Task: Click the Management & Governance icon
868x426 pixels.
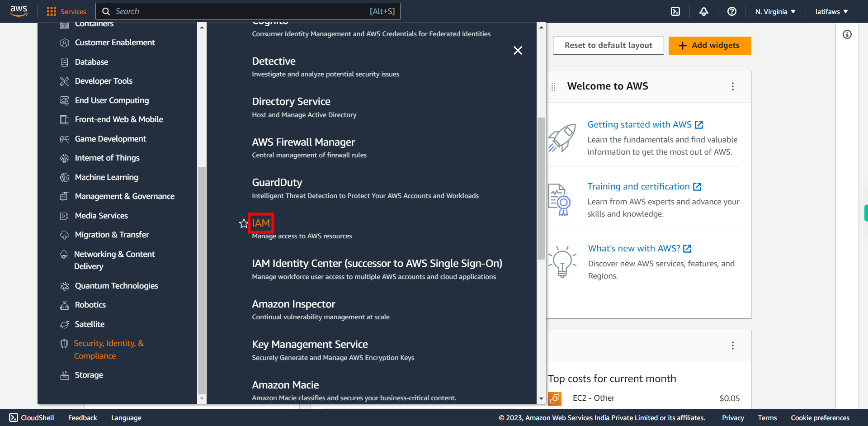Action: click(65, 196)
